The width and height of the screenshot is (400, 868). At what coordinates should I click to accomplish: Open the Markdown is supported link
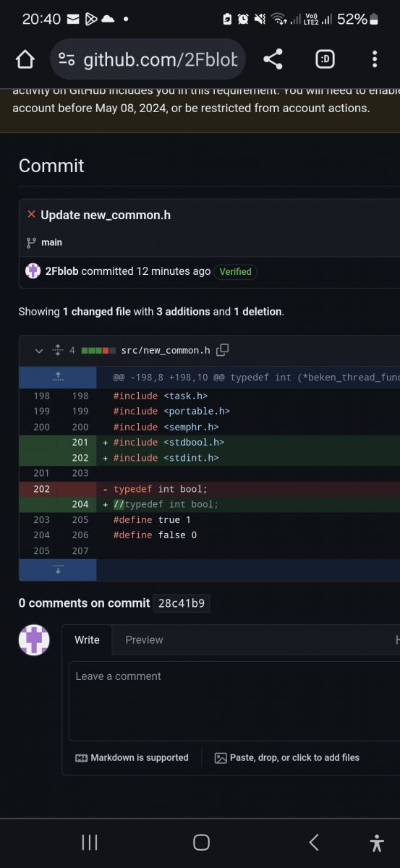(x=132, y=757)
